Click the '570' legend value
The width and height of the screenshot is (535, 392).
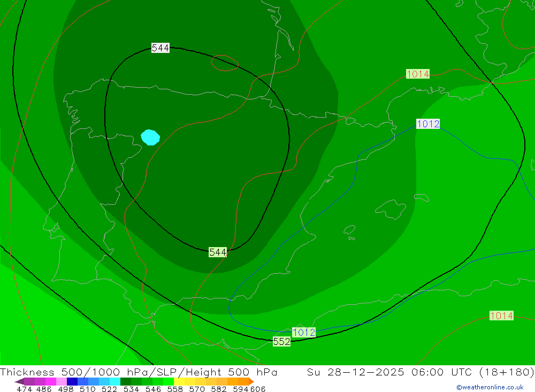click(196, 389)
